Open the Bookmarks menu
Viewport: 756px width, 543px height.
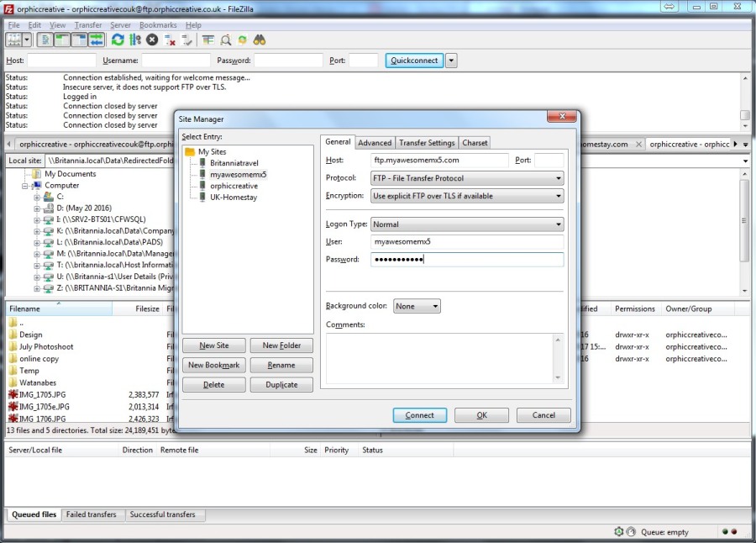(158, 25)
